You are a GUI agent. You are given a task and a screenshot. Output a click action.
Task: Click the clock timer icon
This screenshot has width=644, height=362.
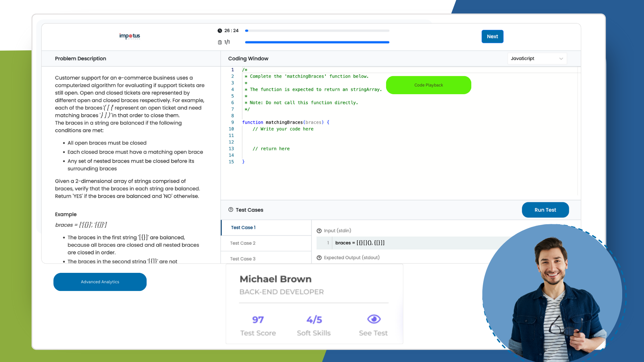[220, 31]
